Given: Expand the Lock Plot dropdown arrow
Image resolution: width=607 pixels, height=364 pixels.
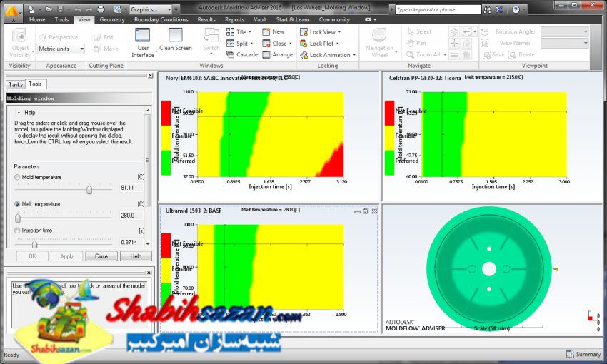Looking at the screenshot, I should point(337,44).
